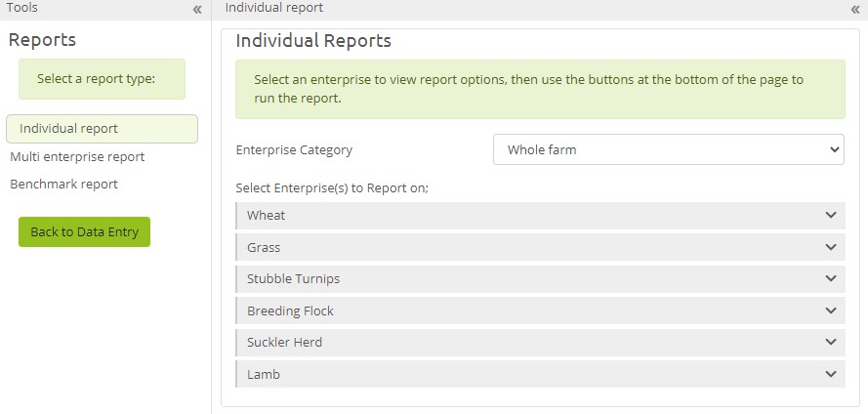The width and height of the screenshot is (868, 414).
Task: Expand the Wheat enterprise chevron
Action: (x=830, y=216)
